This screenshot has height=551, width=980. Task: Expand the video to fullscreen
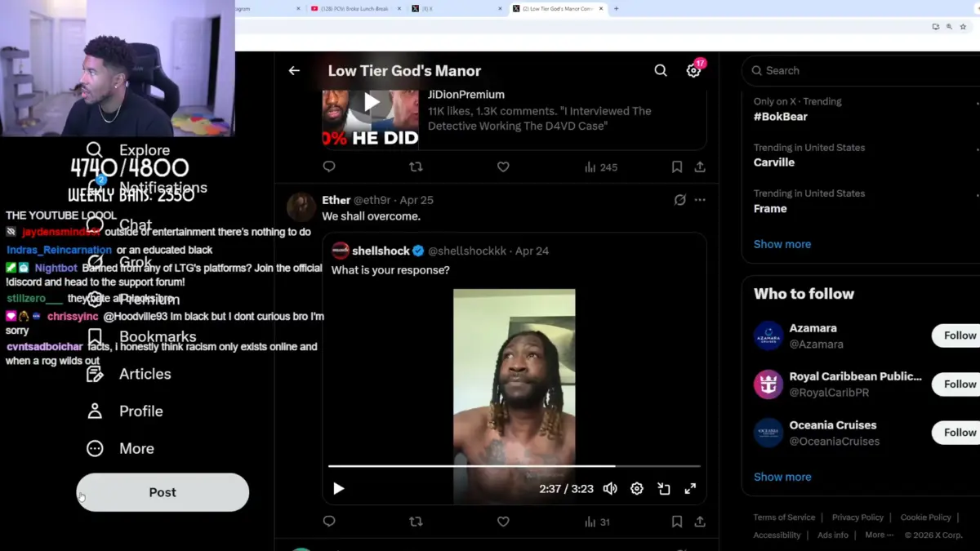(690, 489)
